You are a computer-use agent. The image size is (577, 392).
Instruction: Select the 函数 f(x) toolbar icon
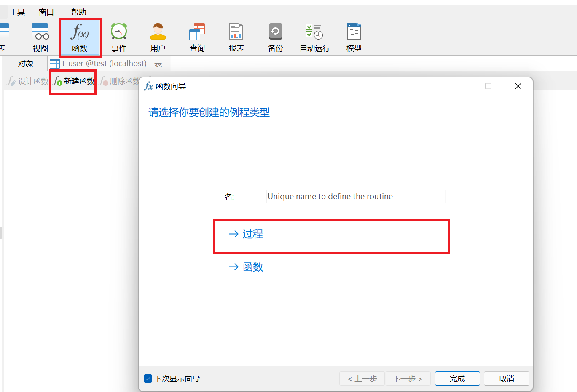point(80,37)
